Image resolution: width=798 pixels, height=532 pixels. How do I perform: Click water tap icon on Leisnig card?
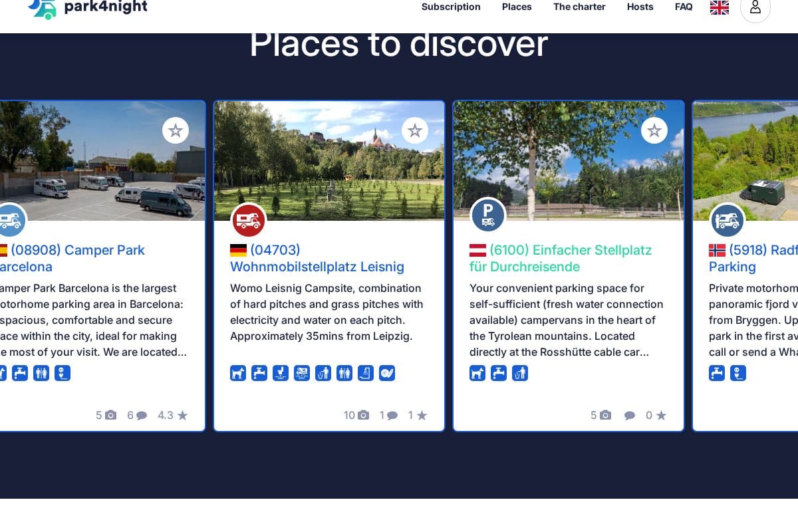(x=259, y=373)
